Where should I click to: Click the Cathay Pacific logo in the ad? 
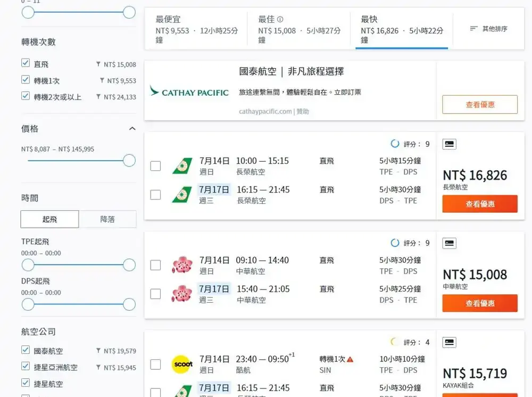(189, 92)
